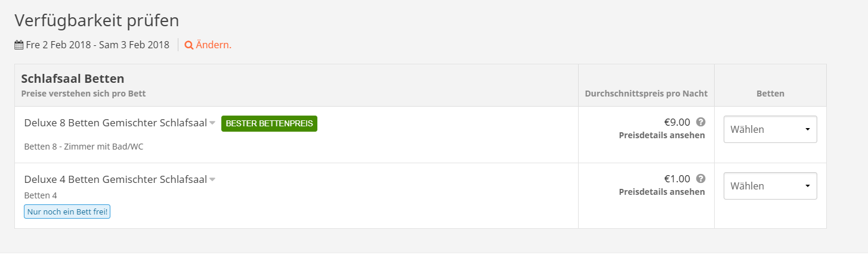Click the Deluxe 8 Betten Gemischter Schlafsaal title
Screen dimensions: 868x255
[x=115, y=123]
